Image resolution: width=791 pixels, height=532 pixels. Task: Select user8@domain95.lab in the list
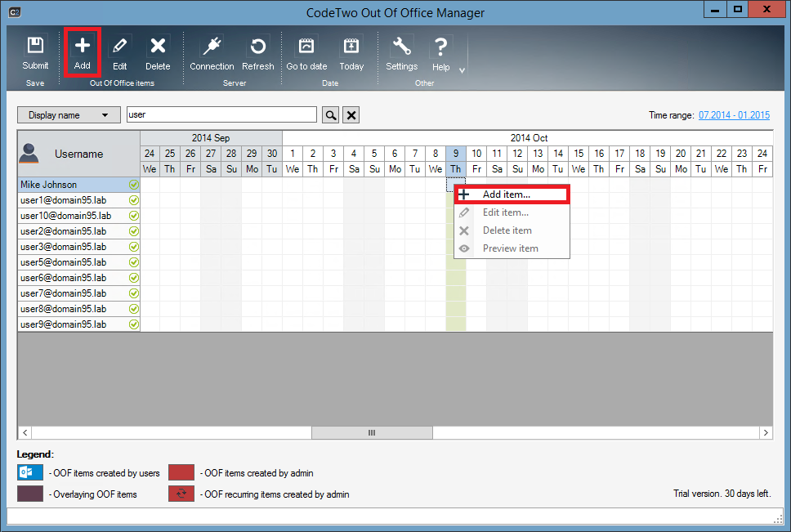coord(78,309)
